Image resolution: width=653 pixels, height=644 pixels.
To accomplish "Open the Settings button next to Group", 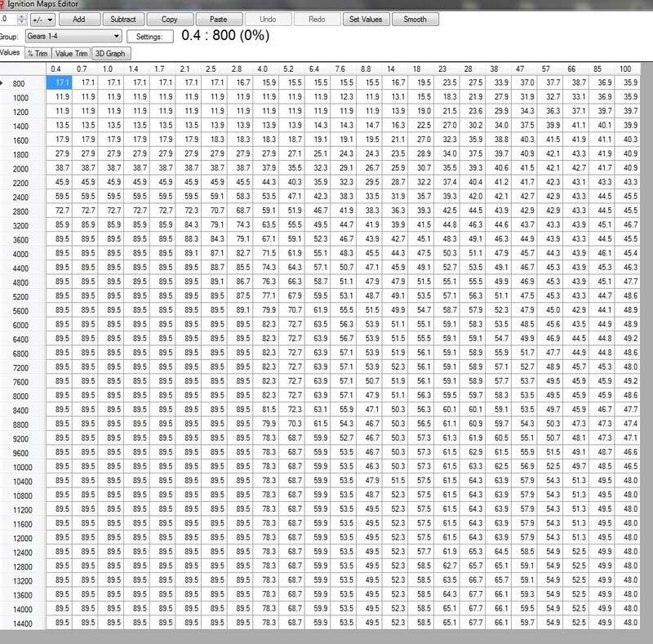I will tap(149, 37).
